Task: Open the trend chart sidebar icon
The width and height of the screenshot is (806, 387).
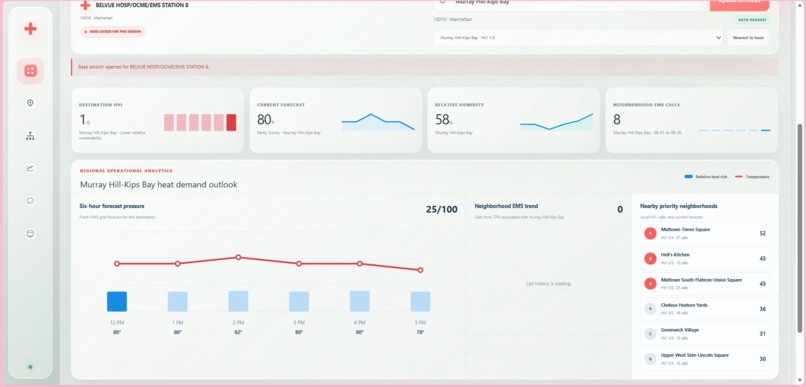Action: pos(30,168)
